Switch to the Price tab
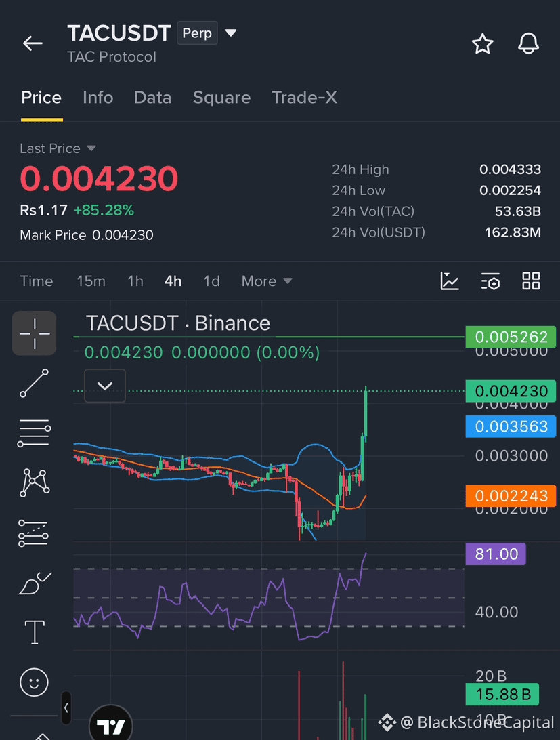The width and height of the screenshot is (560, 740). pyautogui.click(x=41, y=98)
